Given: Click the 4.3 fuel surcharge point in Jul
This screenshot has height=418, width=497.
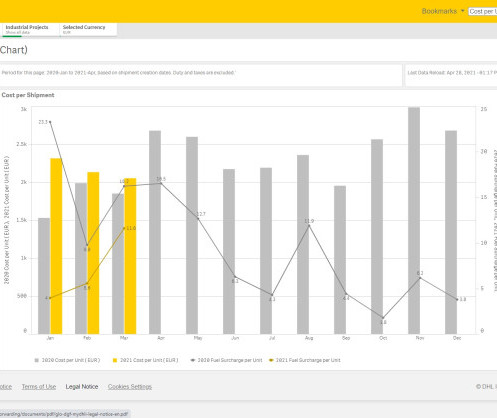Looking at the screenshot, I should (x=272, y=295).
